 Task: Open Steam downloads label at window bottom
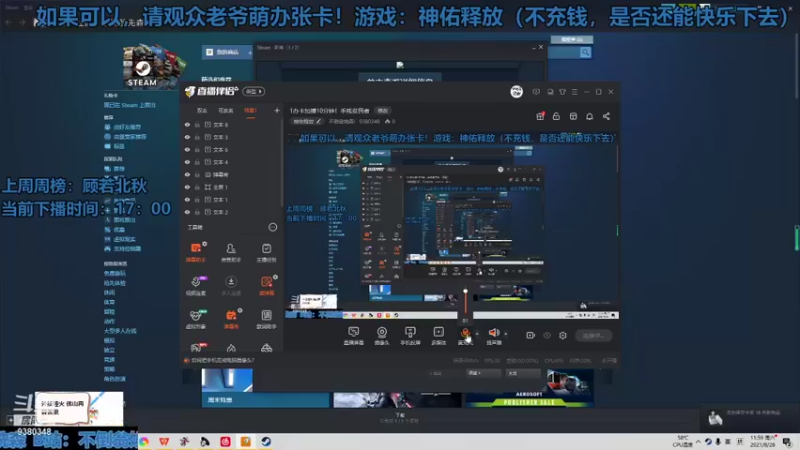coord(400,417)
